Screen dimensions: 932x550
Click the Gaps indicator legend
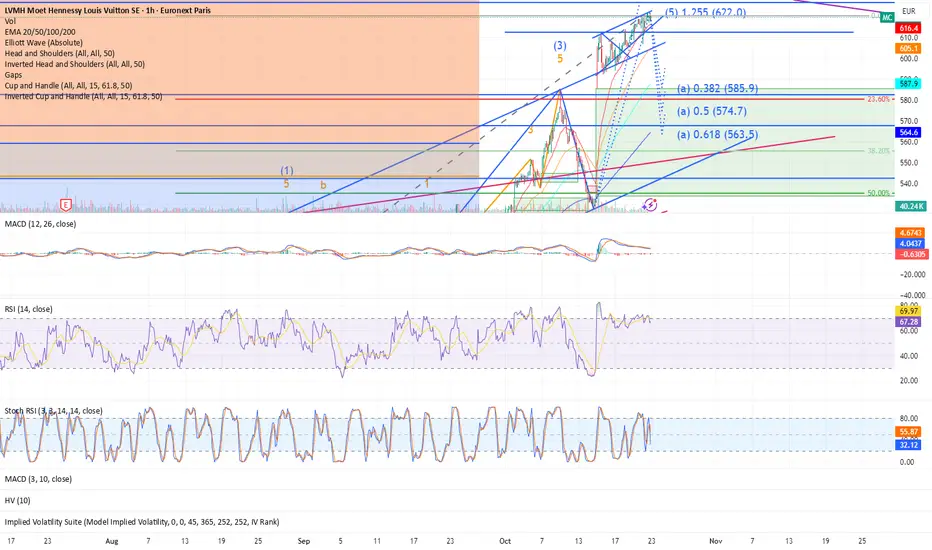[13, 74]
